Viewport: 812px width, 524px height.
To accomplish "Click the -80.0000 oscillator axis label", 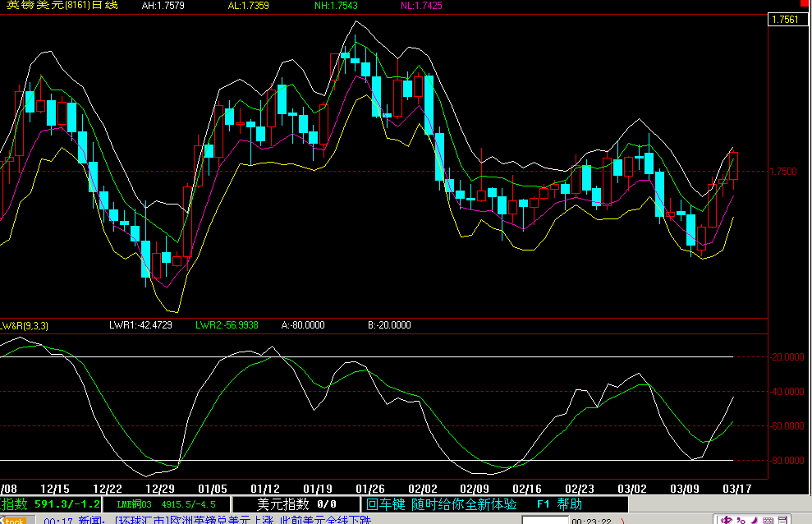I will [x=787, y=460].
